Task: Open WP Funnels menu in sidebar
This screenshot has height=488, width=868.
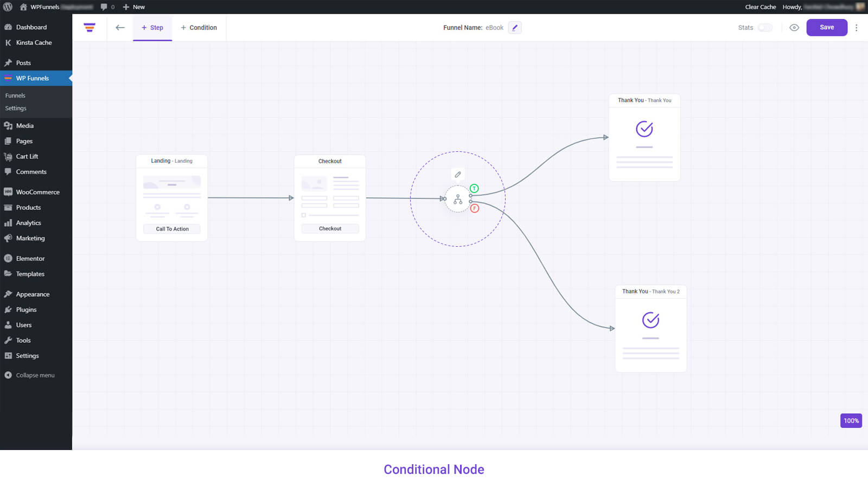Action: coord(36,78)
